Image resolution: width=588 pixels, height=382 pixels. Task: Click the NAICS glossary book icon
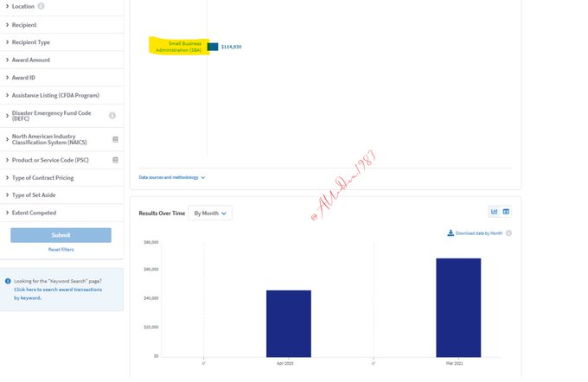point(115,138)
